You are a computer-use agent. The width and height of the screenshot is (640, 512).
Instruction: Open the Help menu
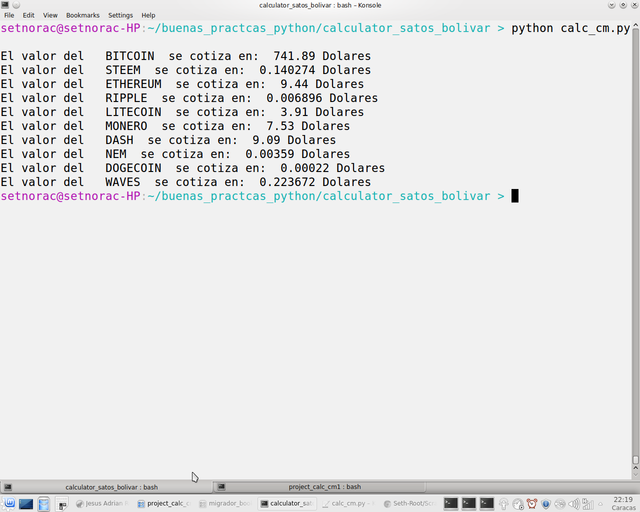click(x=148, y=15)
